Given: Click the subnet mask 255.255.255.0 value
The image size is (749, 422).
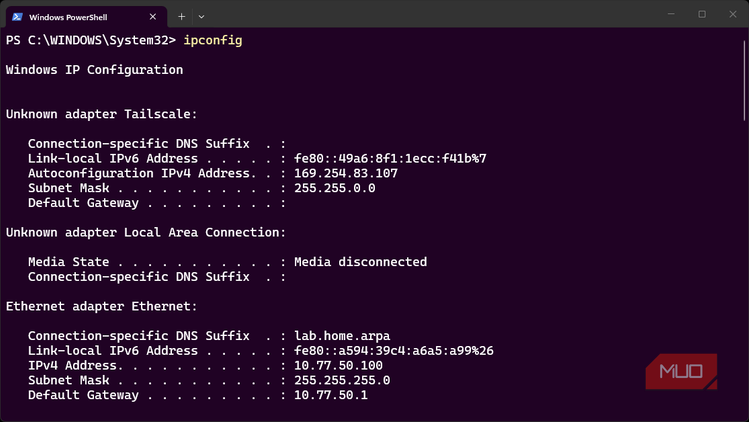Looking at the screenshot, I should pyautogui.click(x=342, y=380).
